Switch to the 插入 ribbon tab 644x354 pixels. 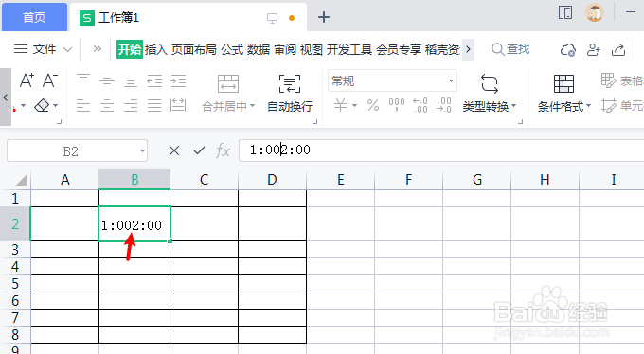pos(156,49)
